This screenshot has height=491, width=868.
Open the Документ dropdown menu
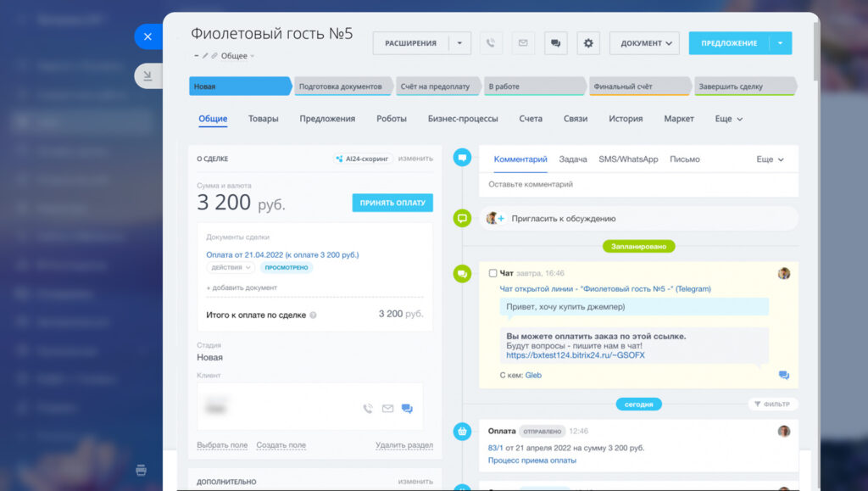[645, 43]
